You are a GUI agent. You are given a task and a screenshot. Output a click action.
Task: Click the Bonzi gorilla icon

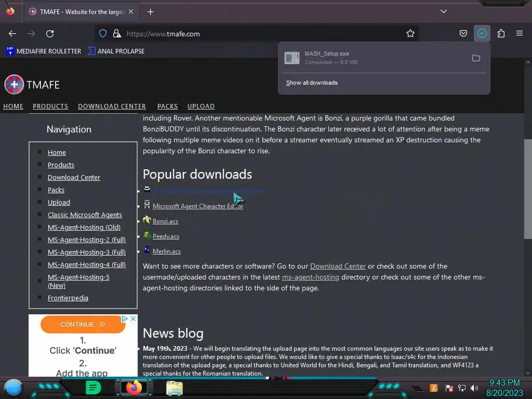click(147, 220)
